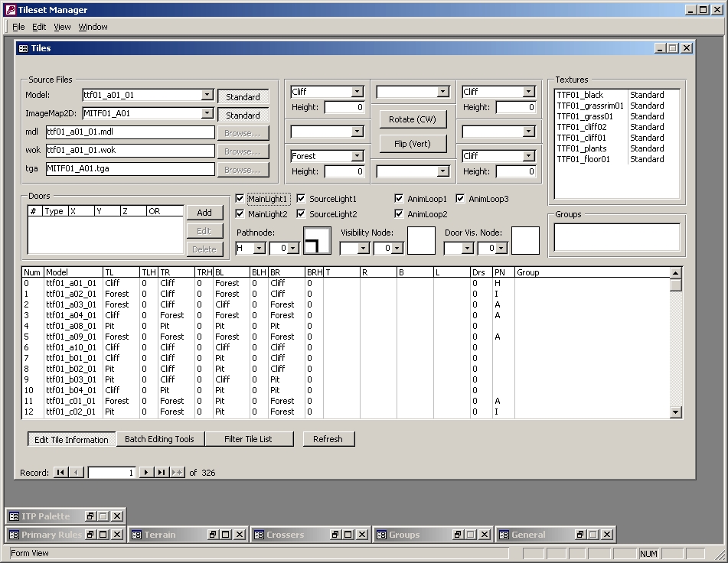This screenshot has width=728, height=563.
Task: Switch to the Batch Editing Tools tab
Action: pos(159,439)
